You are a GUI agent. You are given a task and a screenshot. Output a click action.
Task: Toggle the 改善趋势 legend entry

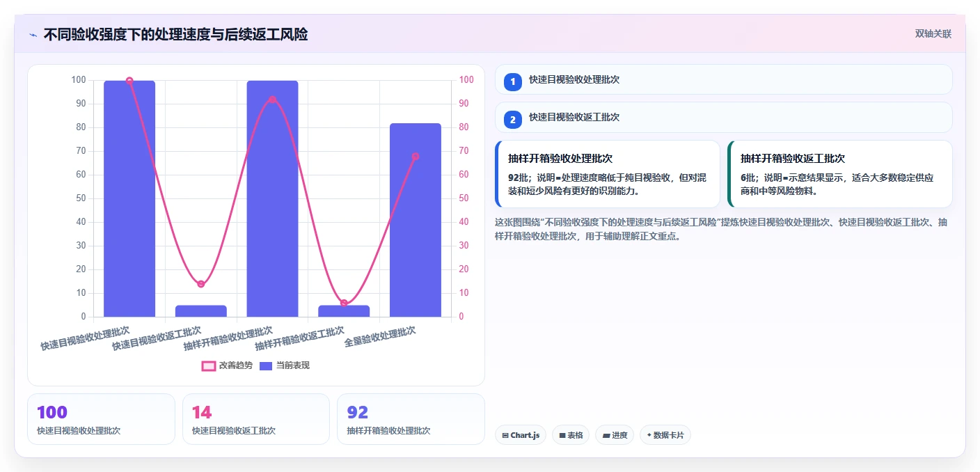[x=227, y=365]
